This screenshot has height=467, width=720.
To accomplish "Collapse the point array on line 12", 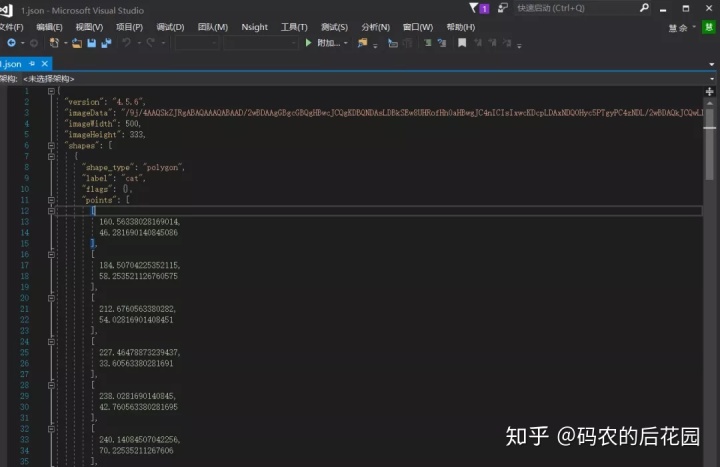I will pos(51,211).
